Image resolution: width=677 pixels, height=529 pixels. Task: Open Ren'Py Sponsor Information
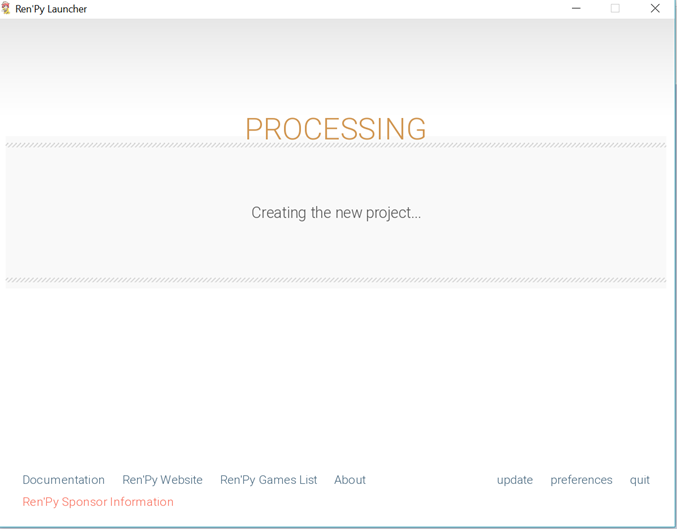(98, 502)
